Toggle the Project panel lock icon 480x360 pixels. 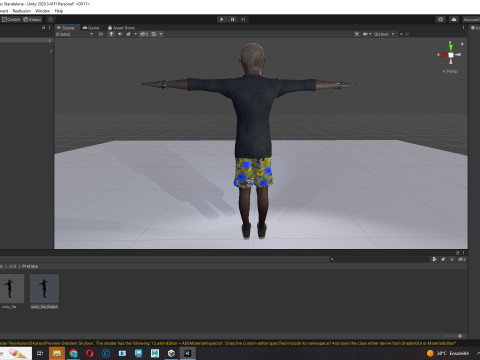[x=457, y=253]
